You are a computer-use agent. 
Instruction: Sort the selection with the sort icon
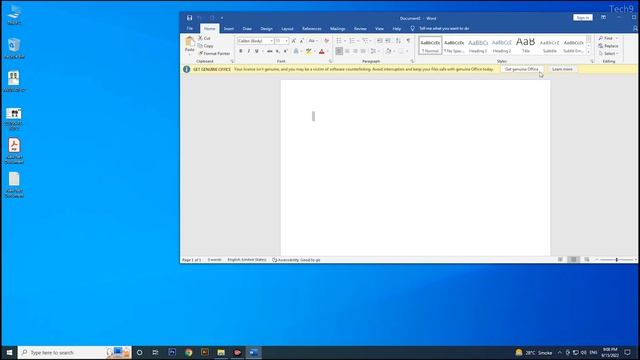(x=398, y=41)
